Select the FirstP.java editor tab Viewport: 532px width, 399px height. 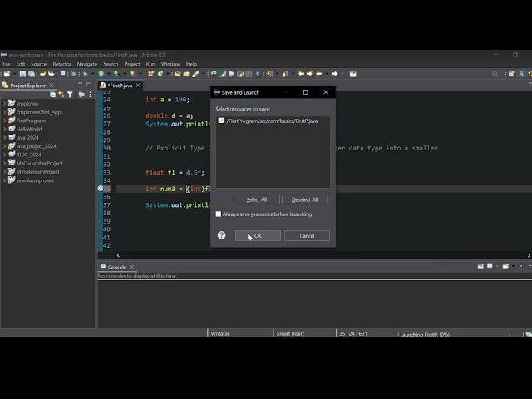coord(120,86)
